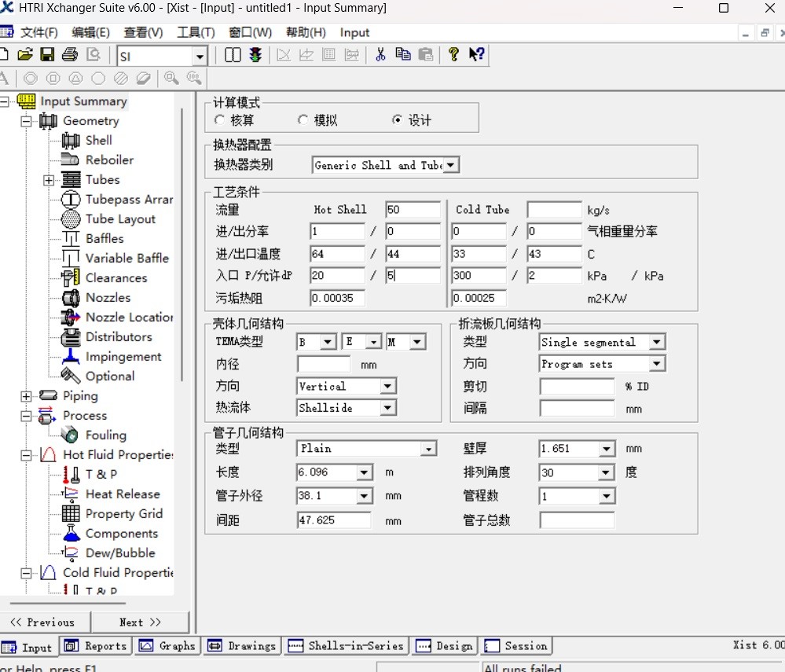
Task: Click the Save disk icon
Action: coord(47,54)
